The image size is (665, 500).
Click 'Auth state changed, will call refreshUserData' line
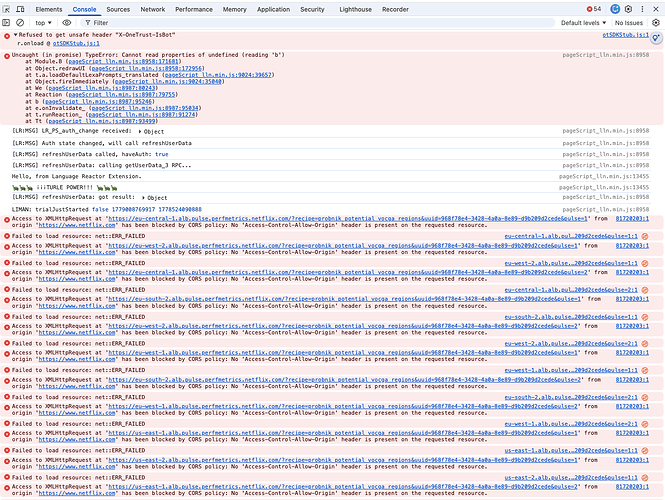pos(102,143)
